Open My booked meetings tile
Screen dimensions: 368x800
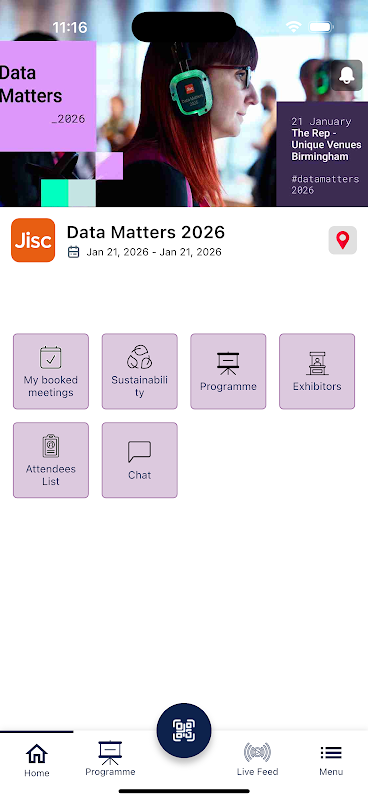(x=51, y=371)
